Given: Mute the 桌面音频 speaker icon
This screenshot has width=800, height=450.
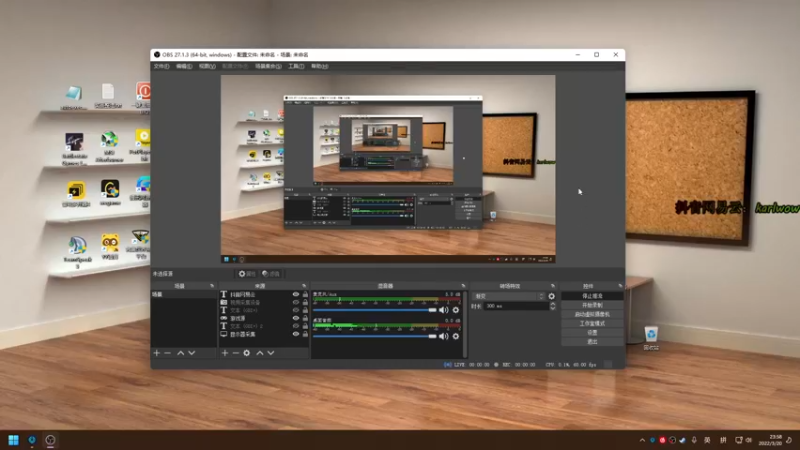Looking at the screenshot, I should [443, 336].
